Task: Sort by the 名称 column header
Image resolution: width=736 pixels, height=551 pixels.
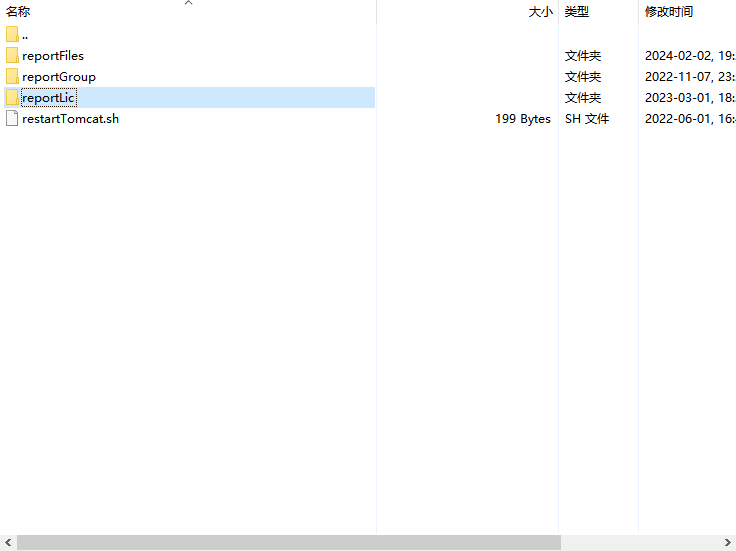Action: [x=18, y=12]
